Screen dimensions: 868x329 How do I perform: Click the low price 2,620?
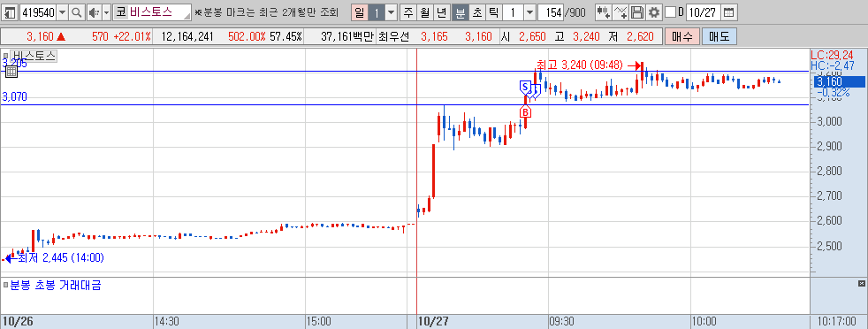(641, 37)
